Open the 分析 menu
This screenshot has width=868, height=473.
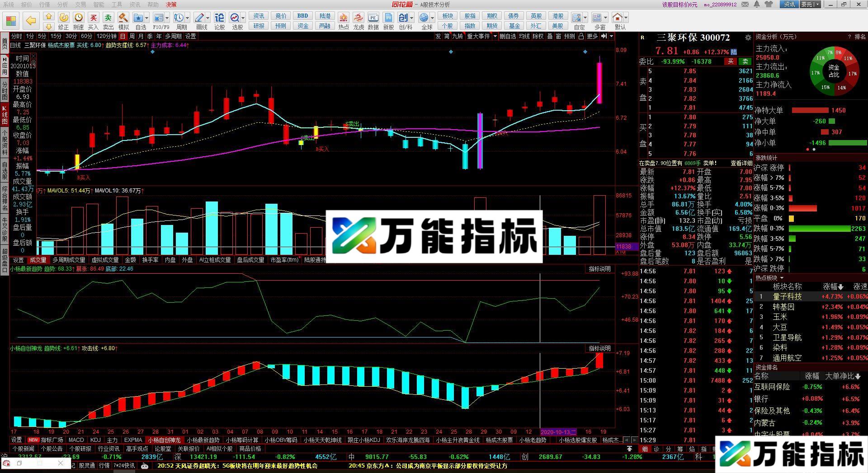(x=62, y=5)
